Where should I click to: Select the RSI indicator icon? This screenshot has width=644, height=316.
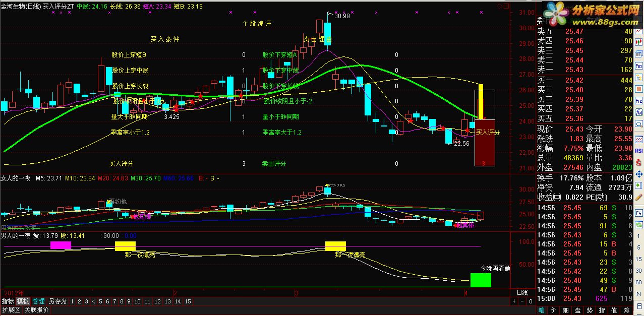tap(638, 151)
